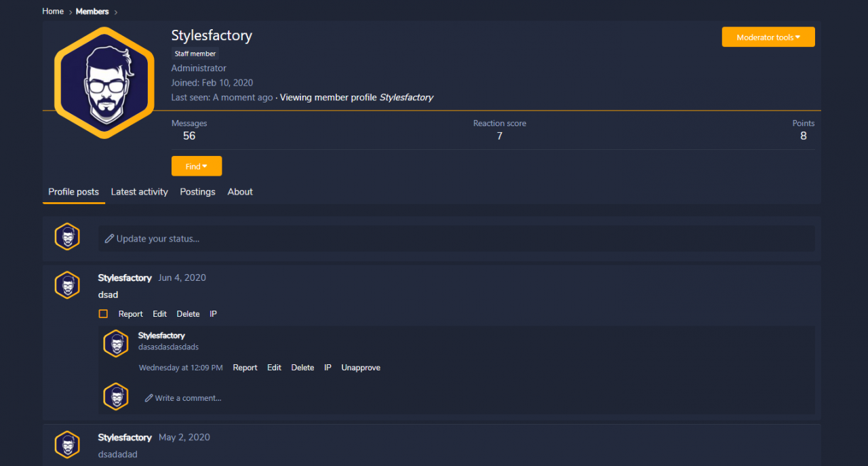Click pencil icon in Update your status
The image size is (868, 466).
[x=109, y=239]
